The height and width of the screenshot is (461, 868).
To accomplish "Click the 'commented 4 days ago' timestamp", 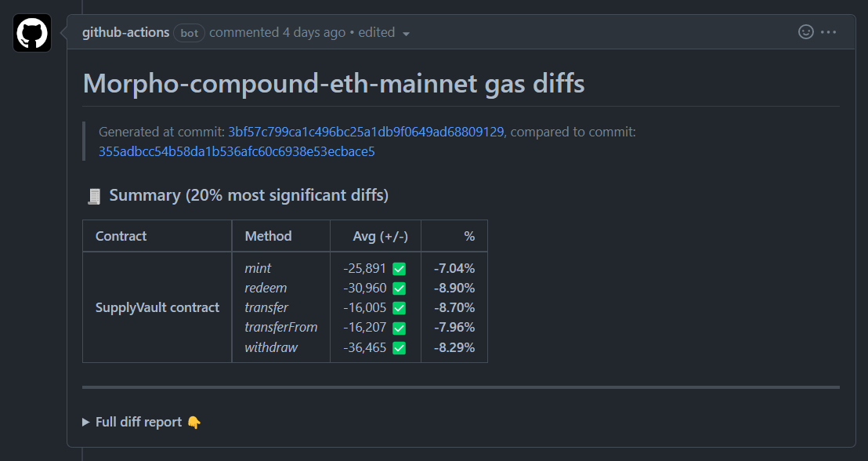I will [x=277, y=33].
